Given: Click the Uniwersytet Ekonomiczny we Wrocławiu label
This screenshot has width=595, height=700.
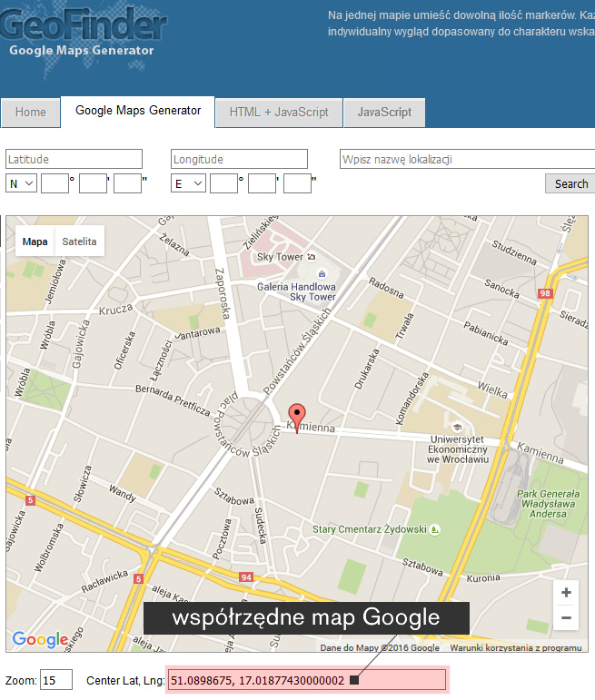Looking at the screenshot, I should (x=458, y=449).
